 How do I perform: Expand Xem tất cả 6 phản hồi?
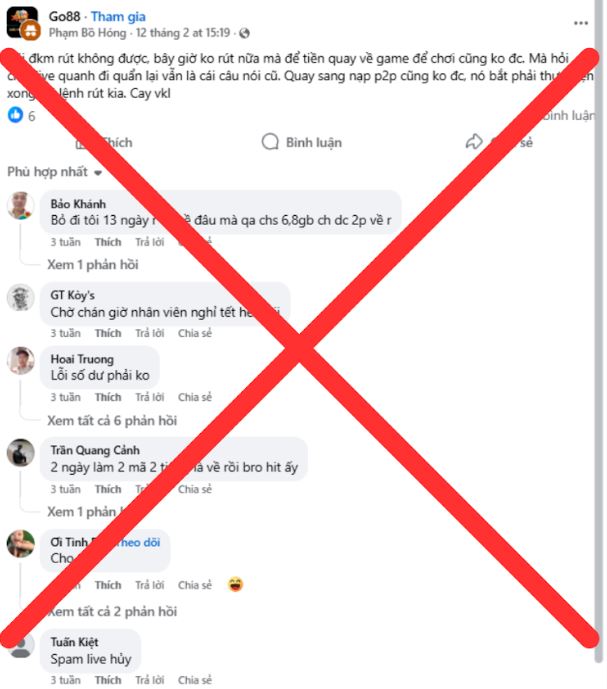[x=112, y=421]
